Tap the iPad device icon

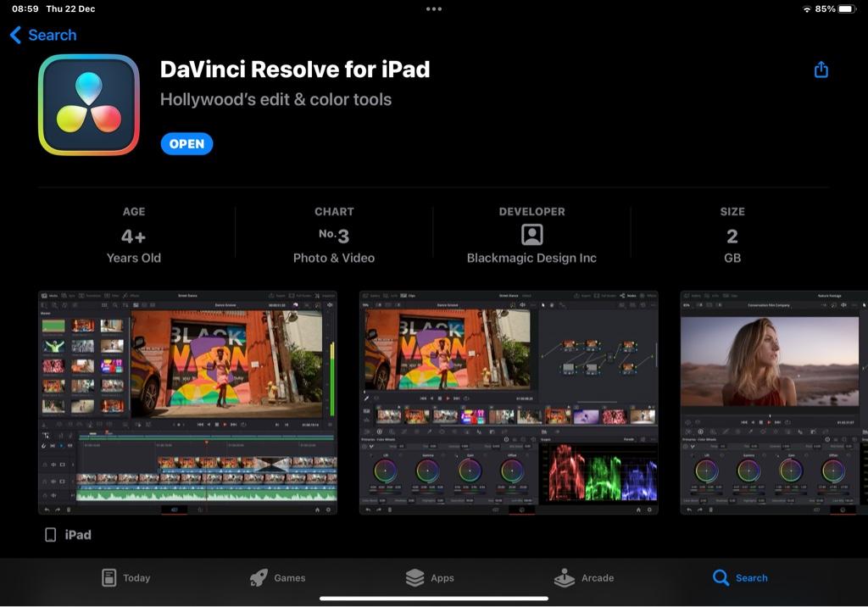pyautogui.click(x=50, y=534)
